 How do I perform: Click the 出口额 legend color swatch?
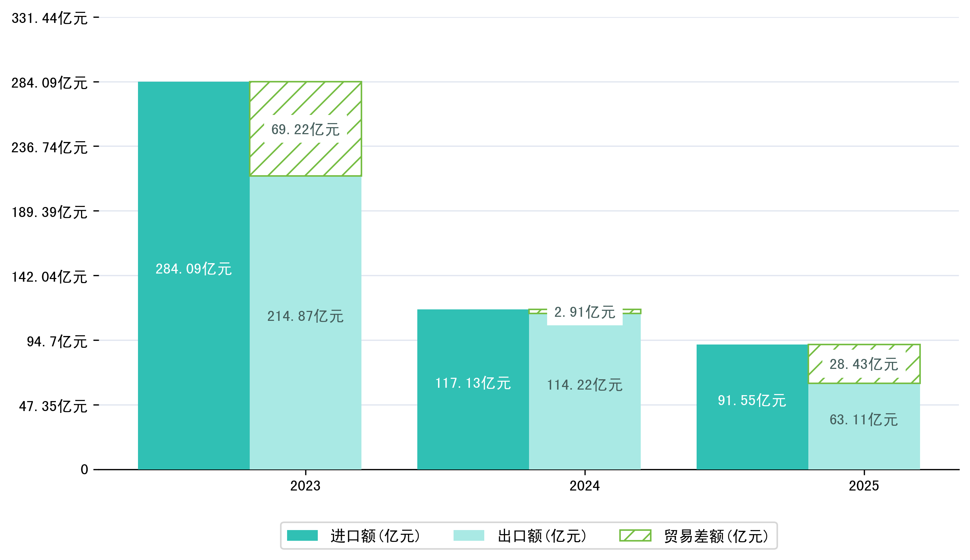[x=468, y=535]
